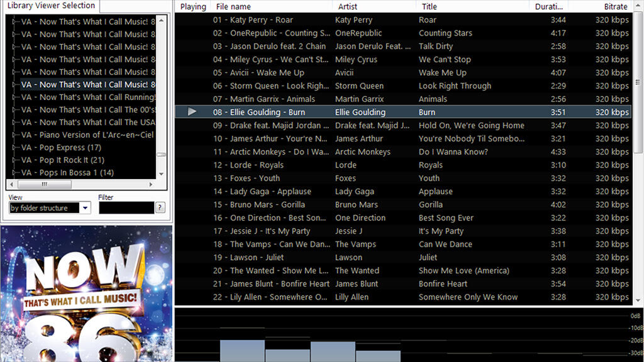
Task: Click the playlist scroll down arrow
Action: click(x=638, y=300)
